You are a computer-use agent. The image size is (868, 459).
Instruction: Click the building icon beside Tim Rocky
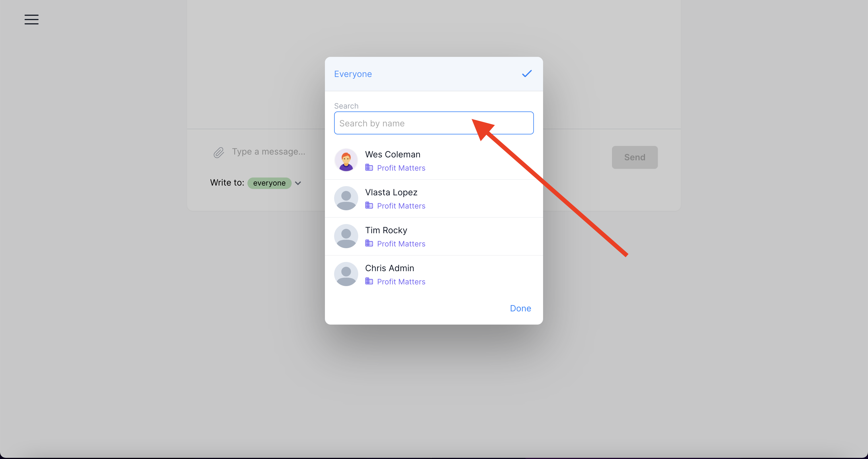[x=369, y=244]
